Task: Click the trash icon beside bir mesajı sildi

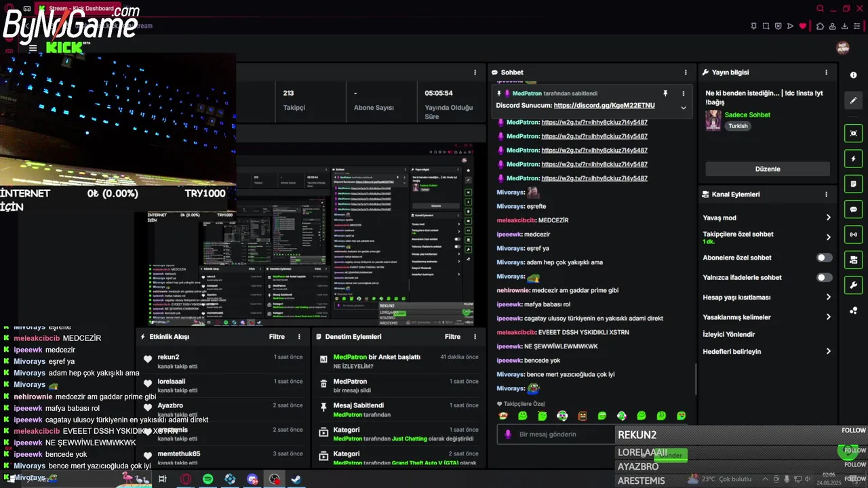Action: tap(323, 384)
